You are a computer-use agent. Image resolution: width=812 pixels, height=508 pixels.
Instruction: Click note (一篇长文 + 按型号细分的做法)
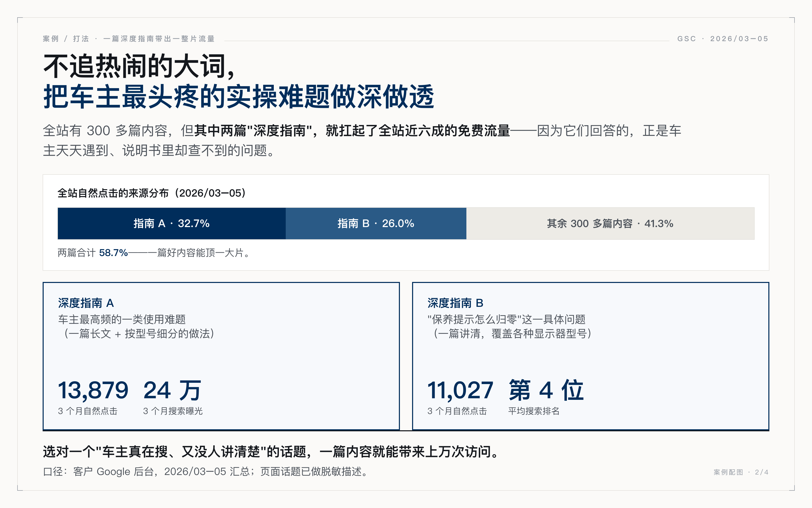click(x=139, y=334)
